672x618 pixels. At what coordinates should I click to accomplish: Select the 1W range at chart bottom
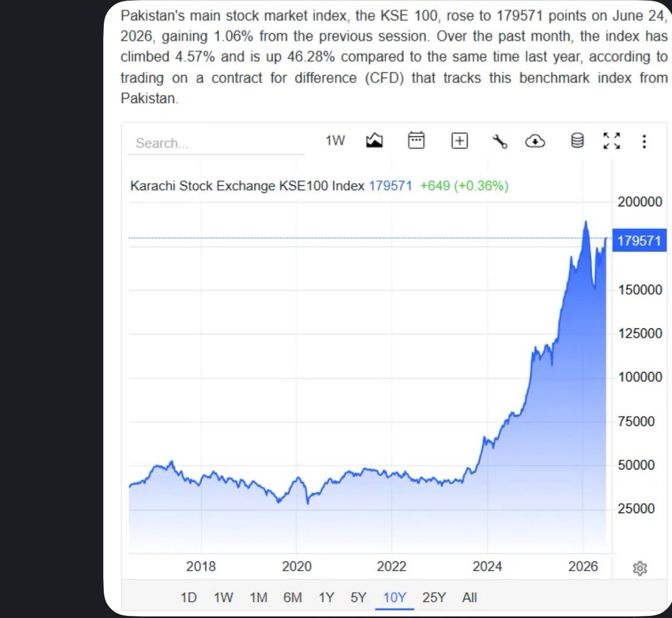coord(223,598)
